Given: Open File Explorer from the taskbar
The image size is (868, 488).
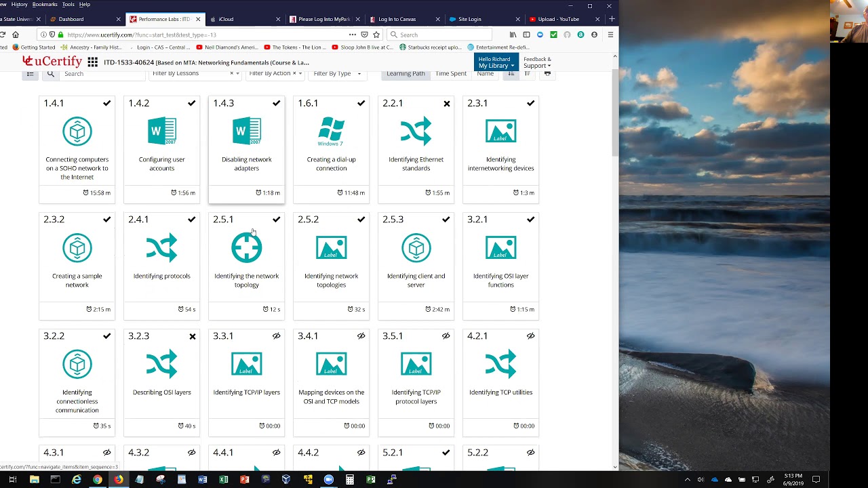Looking at the screenshot, I should click(34, 480).
